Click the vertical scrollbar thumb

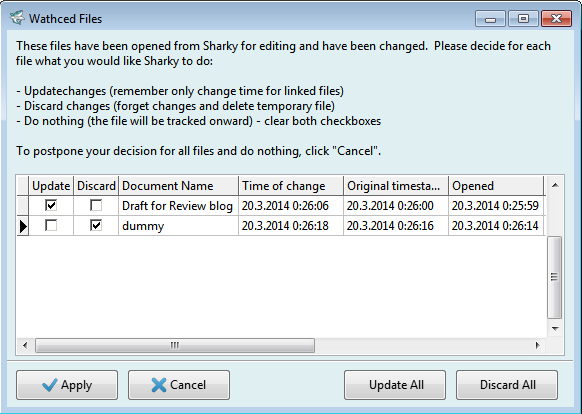555,277
